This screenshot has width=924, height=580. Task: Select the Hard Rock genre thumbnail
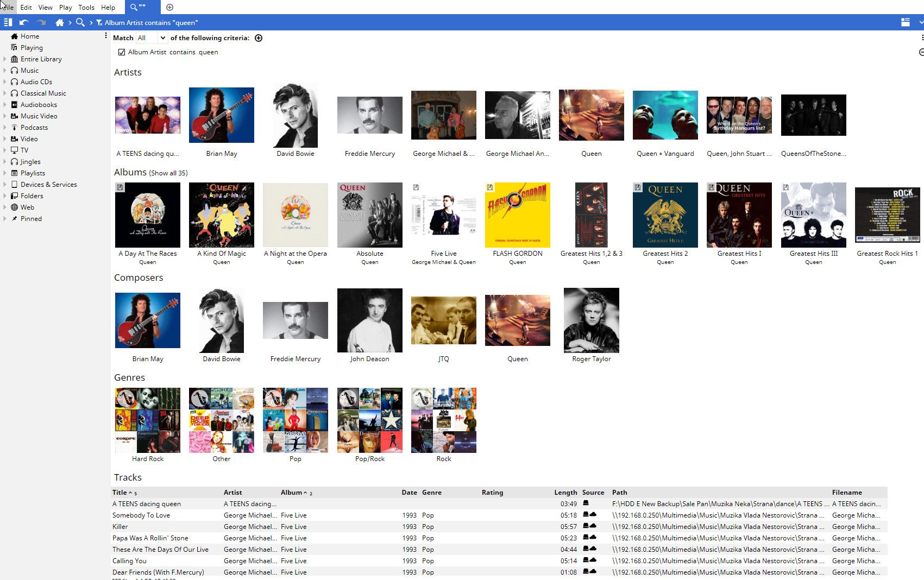coord(147,420)
